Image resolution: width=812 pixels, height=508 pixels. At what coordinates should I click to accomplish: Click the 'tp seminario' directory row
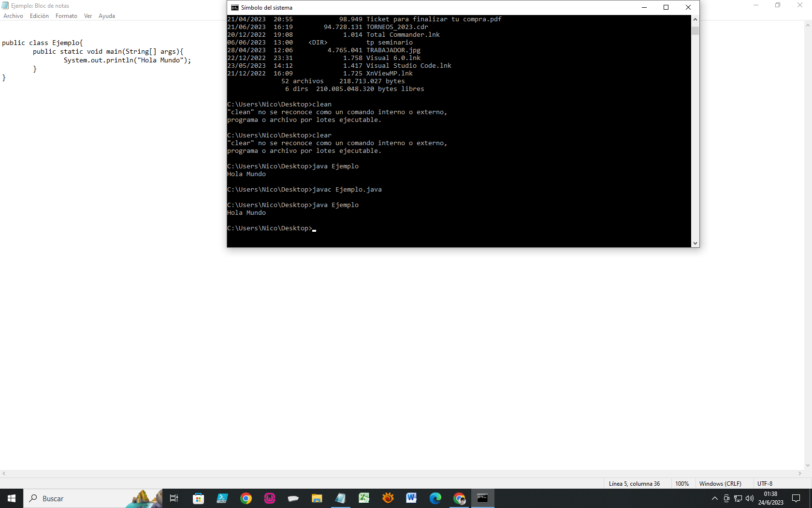[320, 43]
